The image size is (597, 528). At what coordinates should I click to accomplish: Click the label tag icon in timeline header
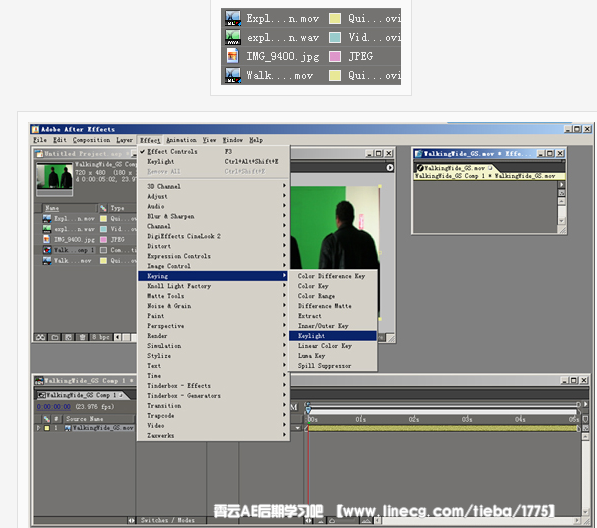(x=47, y=418)
